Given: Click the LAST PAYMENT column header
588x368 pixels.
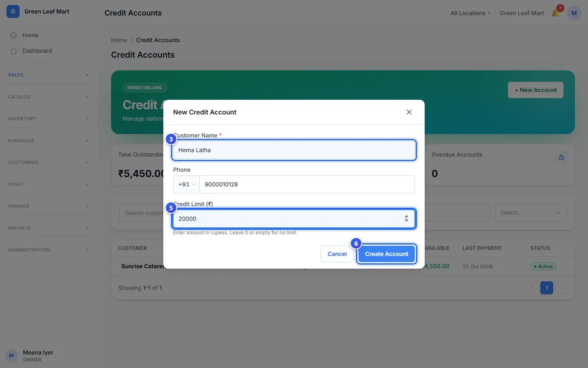Looking at the screenshot, I should [482, 248].
